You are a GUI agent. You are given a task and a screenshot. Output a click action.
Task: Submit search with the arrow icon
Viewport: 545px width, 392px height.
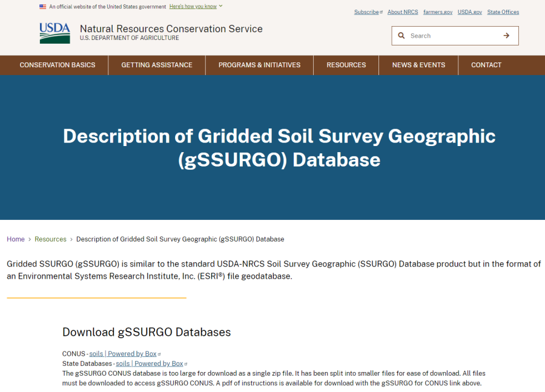pos(506,36)
